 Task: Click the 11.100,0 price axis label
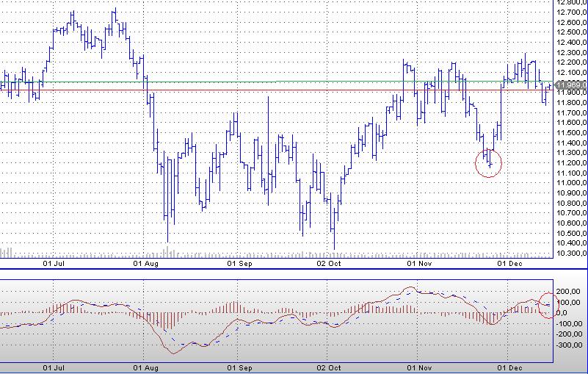(572, 173)
